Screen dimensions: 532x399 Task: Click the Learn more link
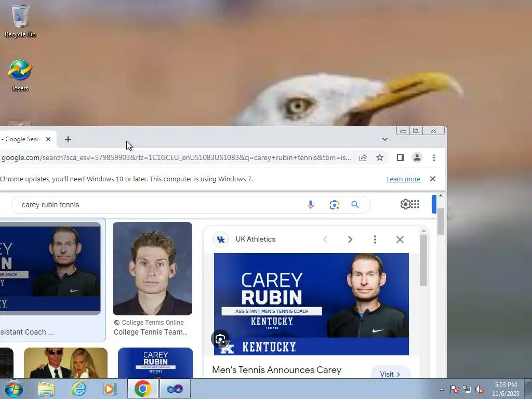403,179
